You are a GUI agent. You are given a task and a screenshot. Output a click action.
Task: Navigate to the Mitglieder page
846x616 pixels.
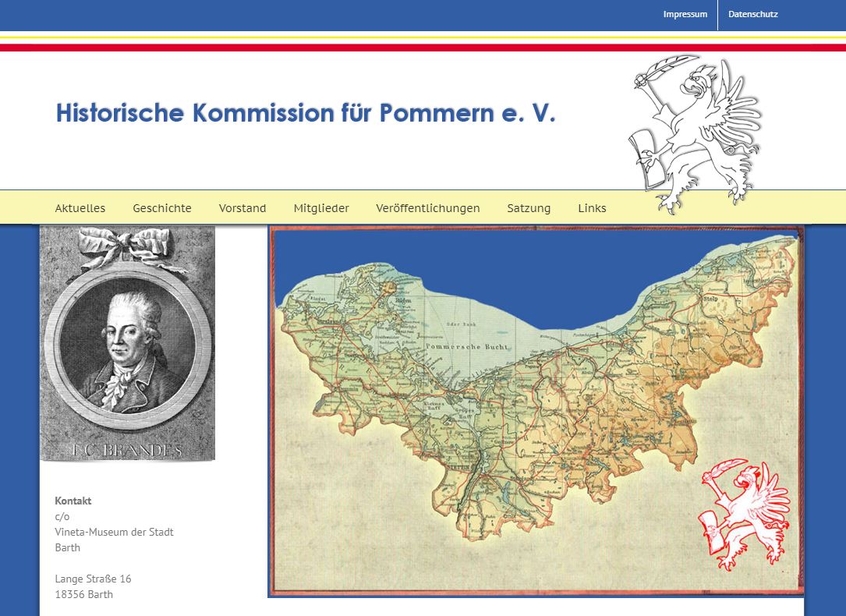(x=321, y=208)
